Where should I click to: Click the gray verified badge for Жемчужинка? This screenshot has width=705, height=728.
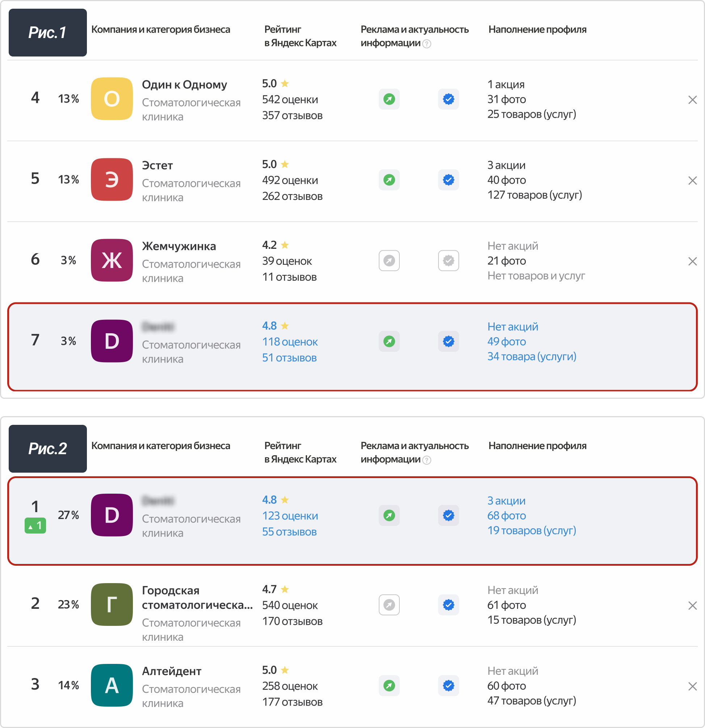(x=449, y=261)
